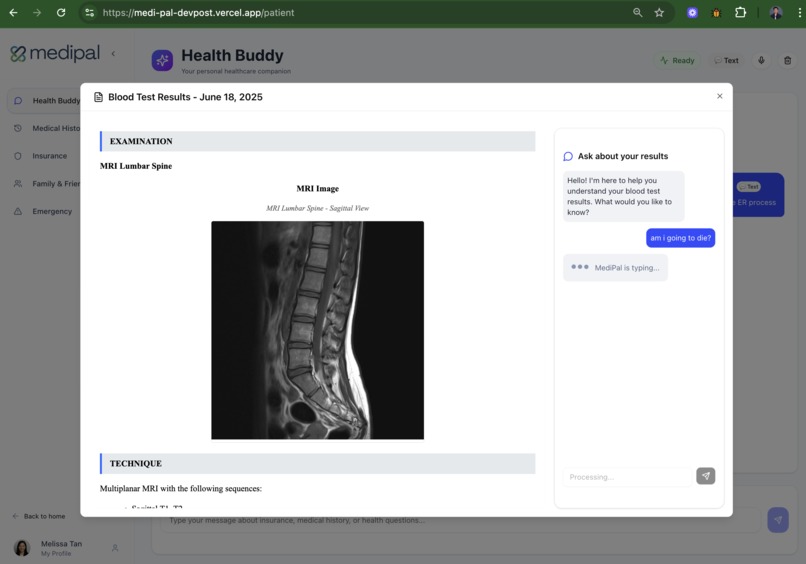The image size is (806, 564).
Task: Open Family & Friends in the sidebar
Action: [x=45, y=184]
